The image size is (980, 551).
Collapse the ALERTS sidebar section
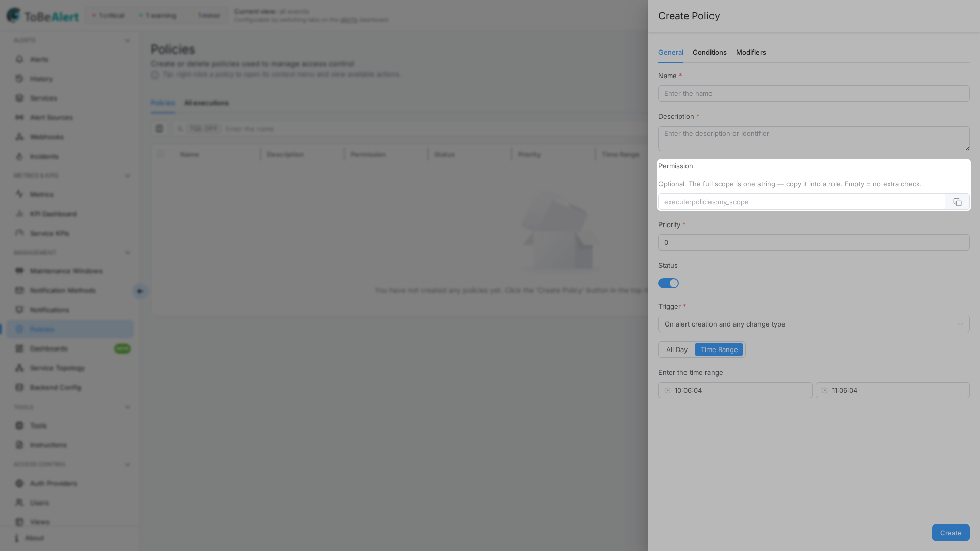coord(128,41)
